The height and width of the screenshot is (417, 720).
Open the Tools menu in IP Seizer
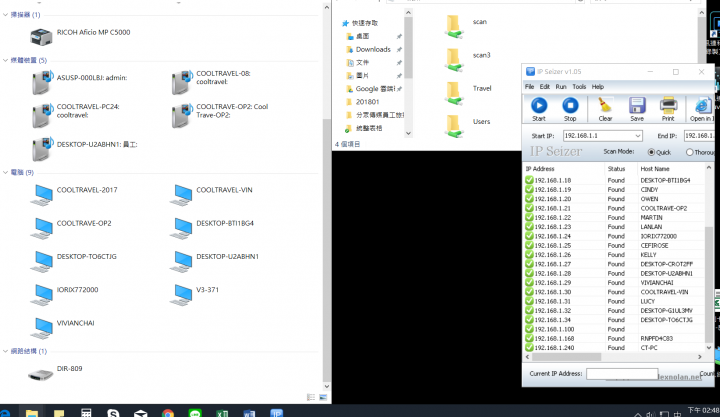pyautogui.click(x=579, y=86)
